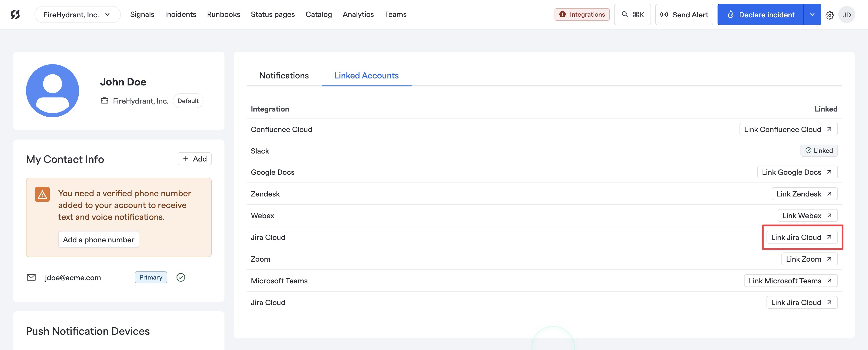Click the Default organization badge
The width and height of the screenshot is (868, 350).
tap(188, 100)
